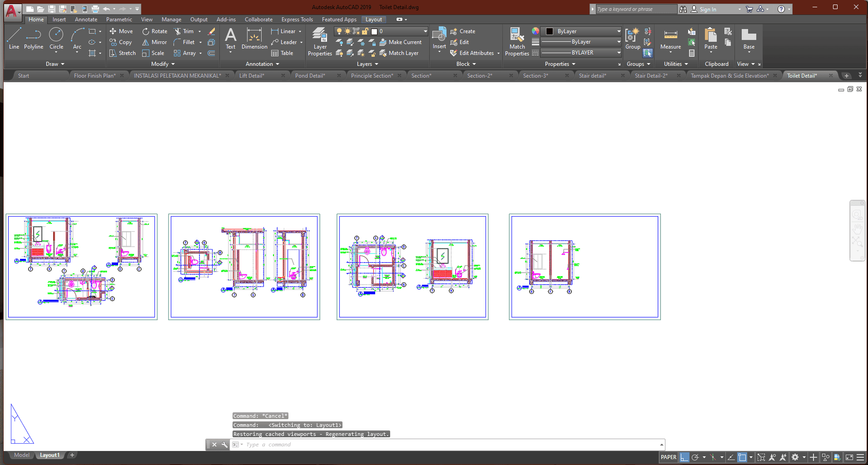
Task: Open the Annotate ribbon tab
Action: [86, 20]
